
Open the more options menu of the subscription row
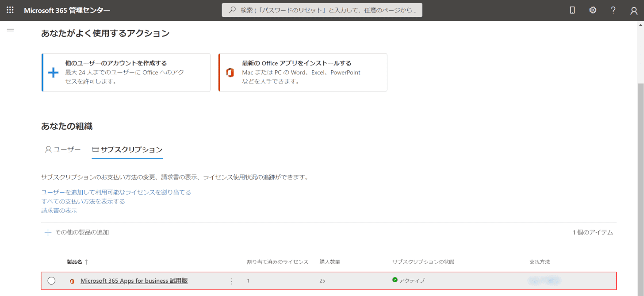[231, 281]
